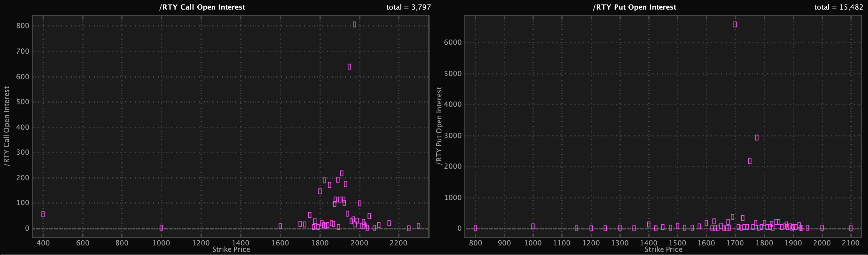Select the put marker at strike 2000

(x=822, y=228)
